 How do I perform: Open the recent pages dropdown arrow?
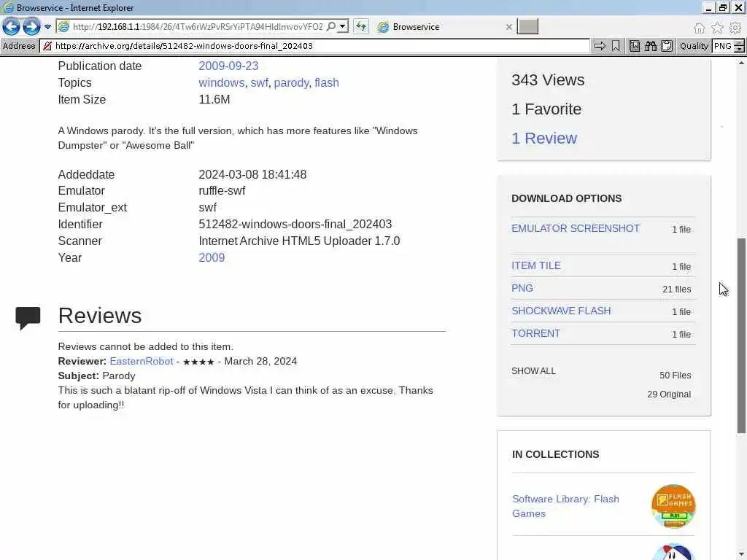pos(47,27)
